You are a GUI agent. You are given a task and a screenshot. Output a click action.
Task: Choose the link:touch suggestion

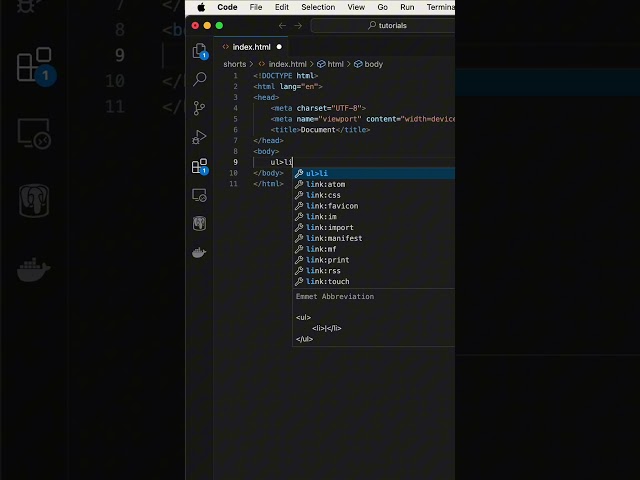(374, 282)
